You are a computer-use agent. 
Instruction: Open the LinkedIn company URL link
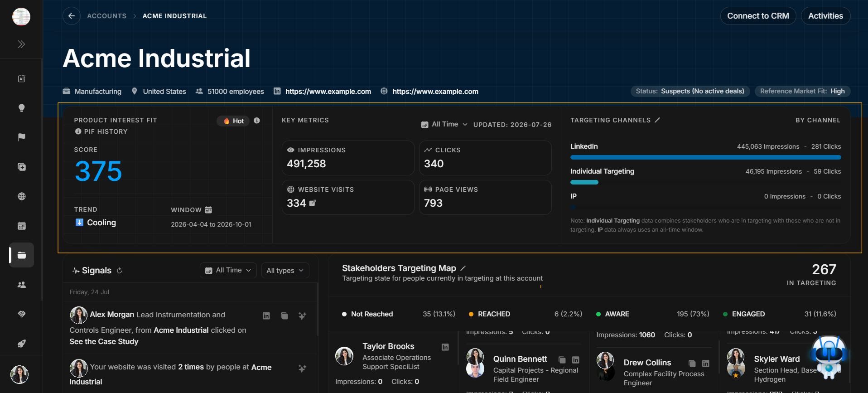(328, 92)
